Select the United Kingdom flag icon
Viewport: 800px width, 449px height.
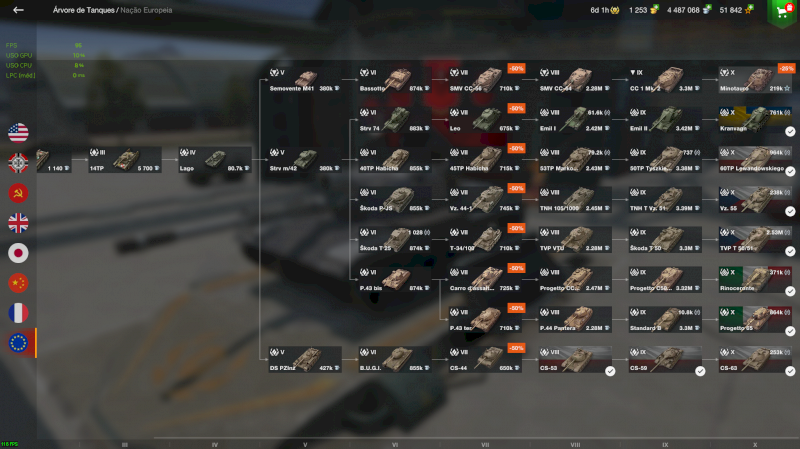click(x=18, y=223)
